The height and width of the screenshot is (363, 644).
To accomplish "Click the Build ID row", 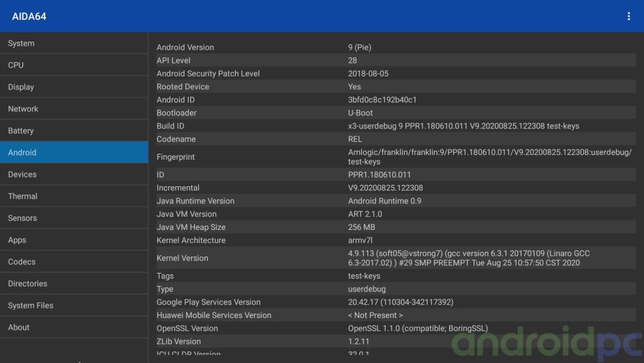I will click(396, 126).
